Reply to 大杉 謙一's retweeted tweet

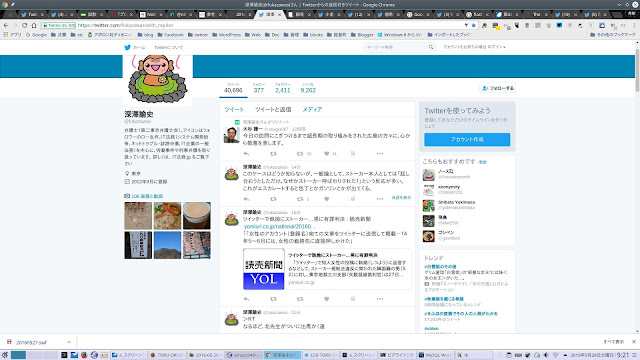tap(246, 154)
